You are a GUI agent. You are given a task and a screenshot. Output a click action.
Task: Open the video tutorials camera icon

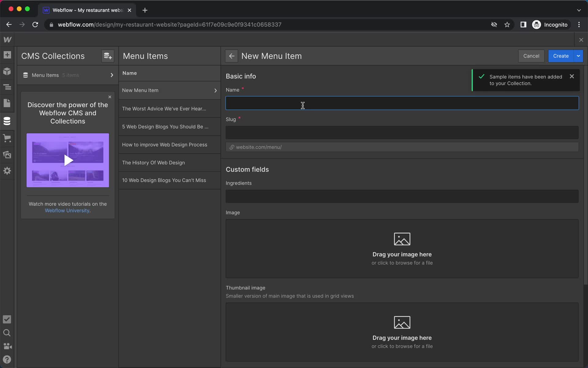click(7, 346)
